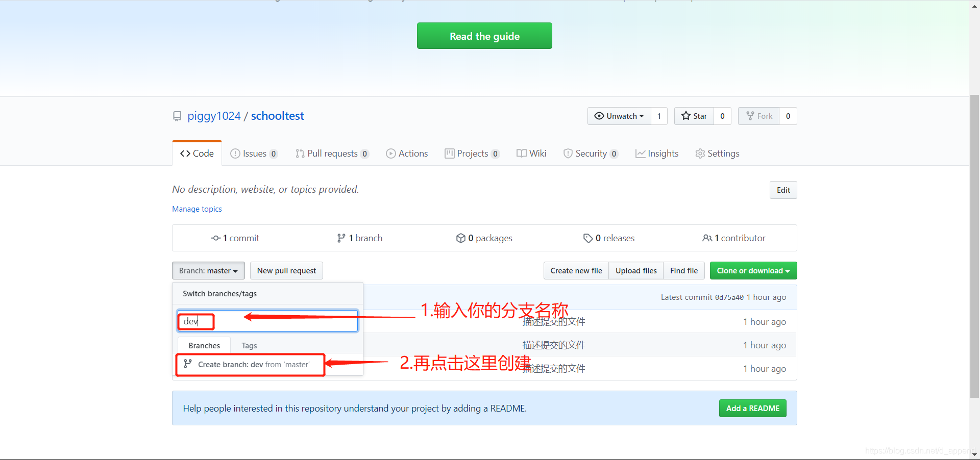Switch to the Wiki tab
Viewport: 980px width, 460px height.
[x=531, y=154]
